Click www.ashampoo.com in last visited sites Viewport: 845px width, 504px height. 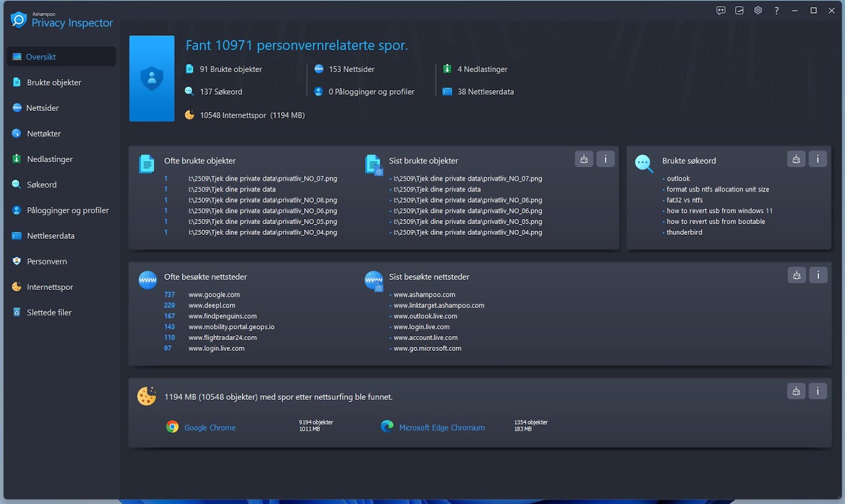point(424,295)
